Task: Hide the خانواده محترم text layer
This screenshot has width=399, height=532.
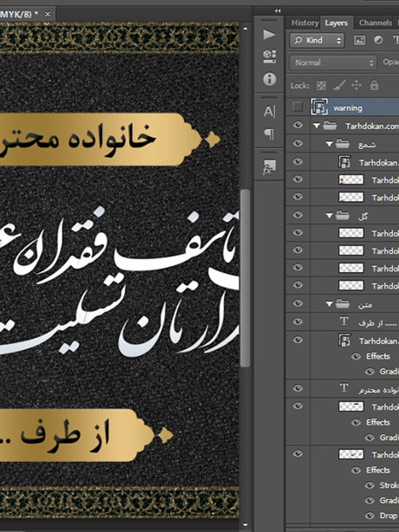Action: 298,388
